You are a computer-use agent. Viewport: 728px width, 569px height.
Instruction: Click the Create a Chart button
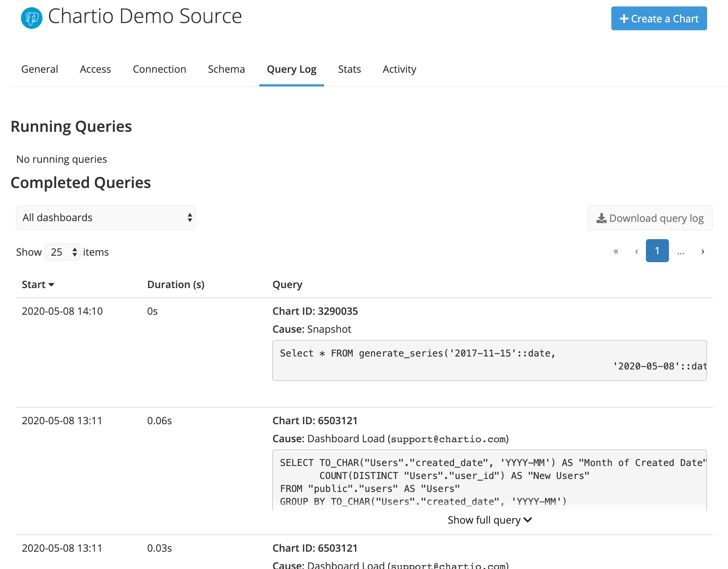[x=657, y=18]
